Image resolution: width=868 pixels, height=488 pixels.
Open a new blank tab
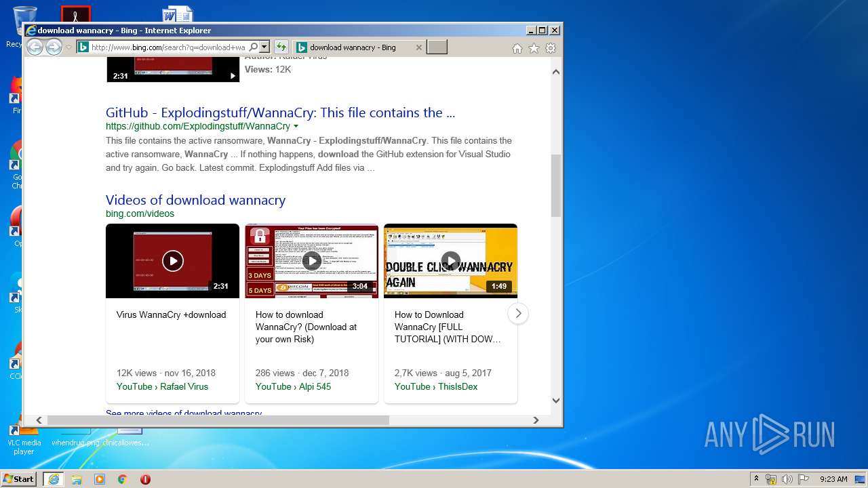[x=437, y=47]
